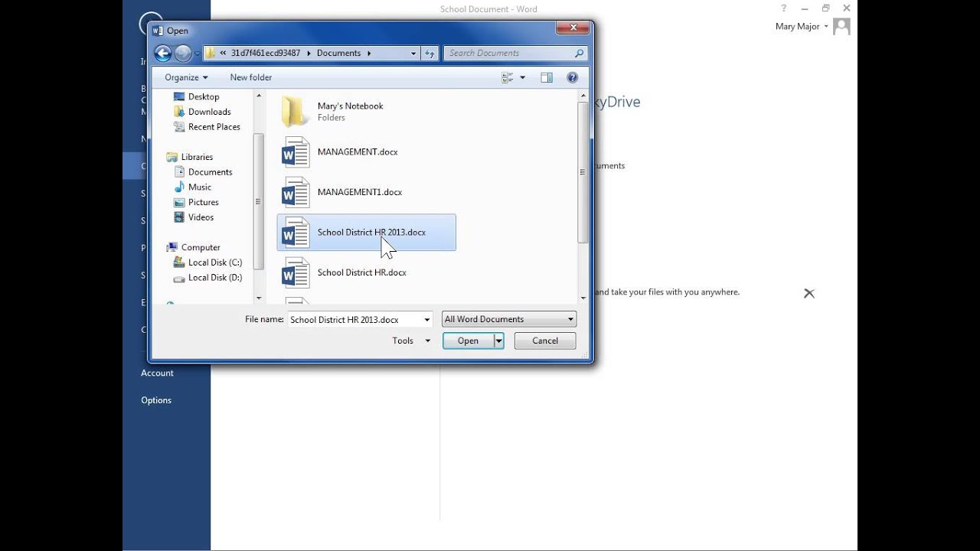Image resolution: width=980 pixels, height=551 pixels.
Task: Expand the address bar previous locations dropdown
Action: pyautogui.click(x=413, y=54)
